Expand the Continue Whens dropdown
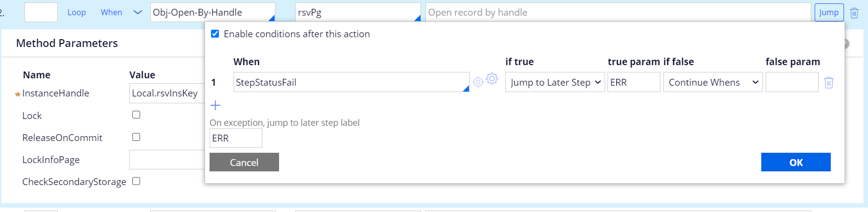Screen dimensions: 868x212 coord(712,82)
